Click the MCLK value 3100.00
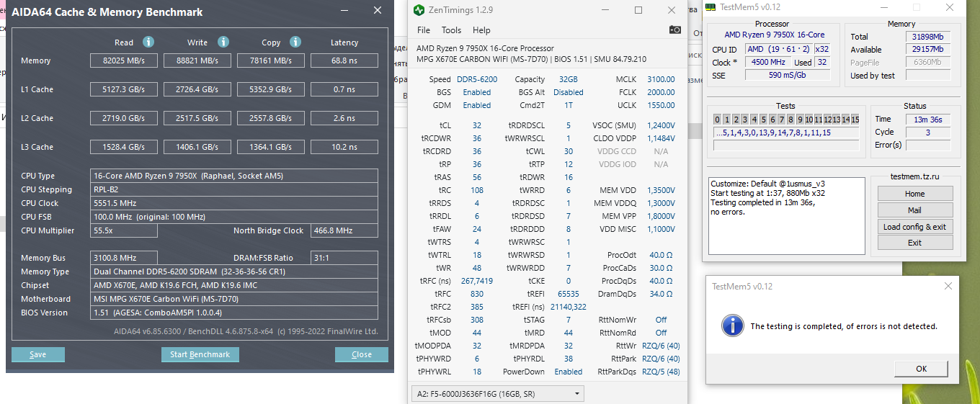Image resolution: width=980 pixels, height=404 pixels. (661, 79)
